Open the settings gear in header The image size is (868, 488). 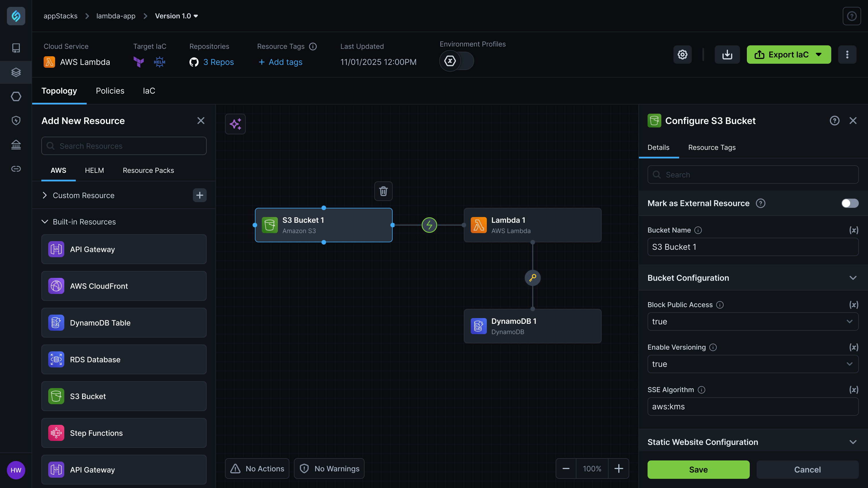pyautogui.click(x=682, y=54)
